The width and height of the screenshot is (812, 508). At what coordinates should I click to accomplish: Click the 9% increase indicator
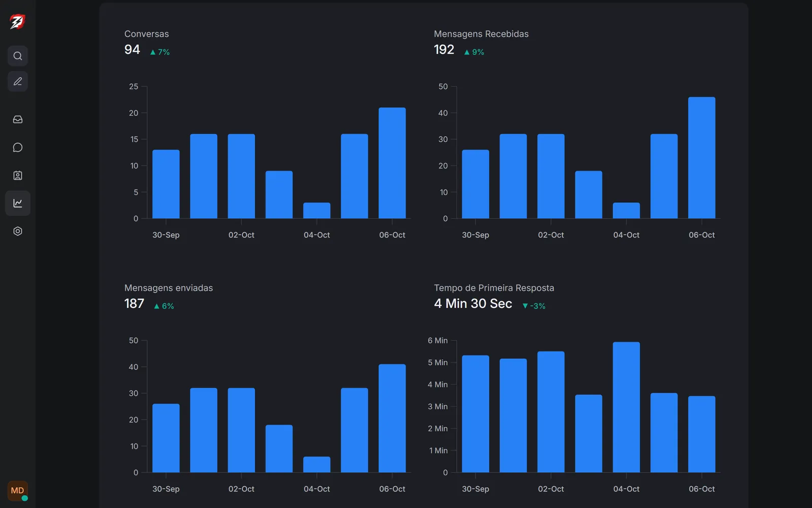(474, 52)
